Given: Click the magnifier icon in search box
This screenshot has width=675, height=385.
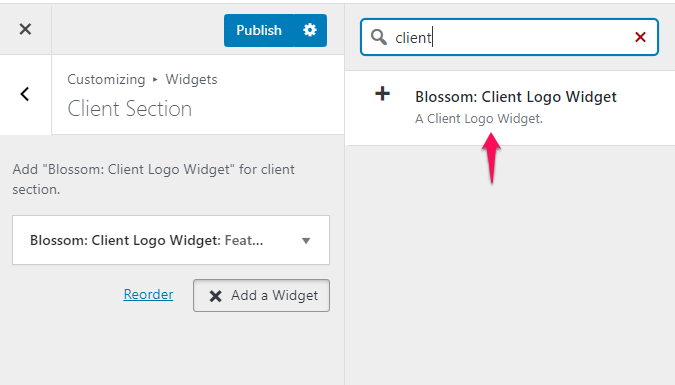Looking at the screenshot, I should (378, 37).
